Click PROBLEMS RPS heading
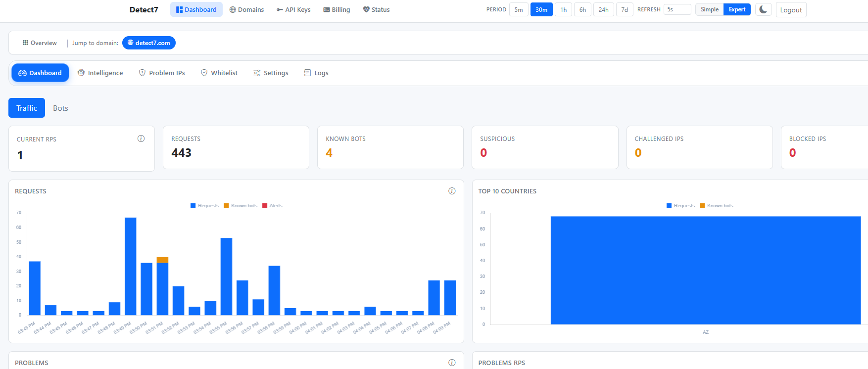Image resolution: width=868 pixels, height=369 pixels. (x=501, y=363)
